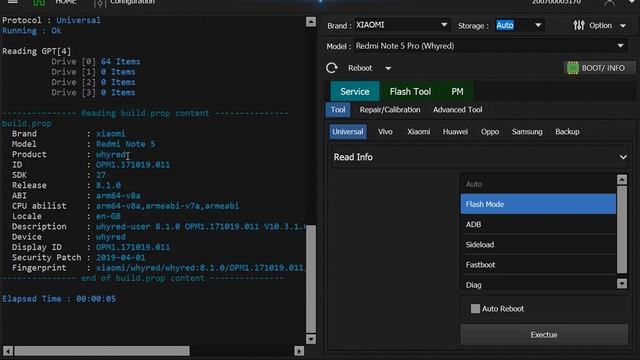Click the 'Reading GPT[4]' log line

pos(36,51)
